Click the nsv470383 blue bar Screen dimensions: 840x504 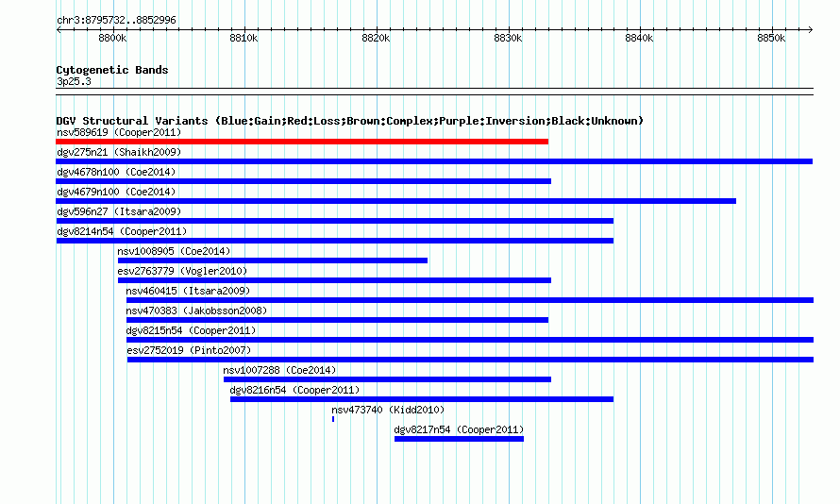coord(338,320)
